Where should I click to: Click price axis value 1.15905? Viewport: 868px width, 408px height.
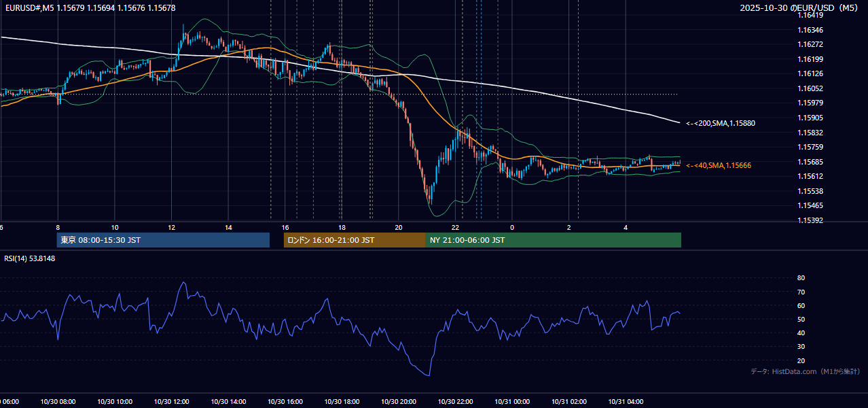(810, 117)
